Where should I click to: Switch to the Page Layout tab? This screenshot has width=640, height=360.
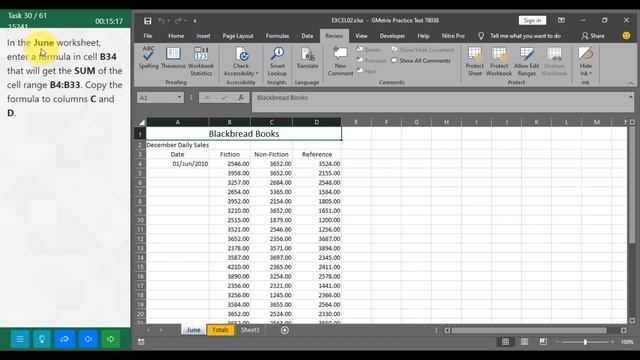point(238,36)
